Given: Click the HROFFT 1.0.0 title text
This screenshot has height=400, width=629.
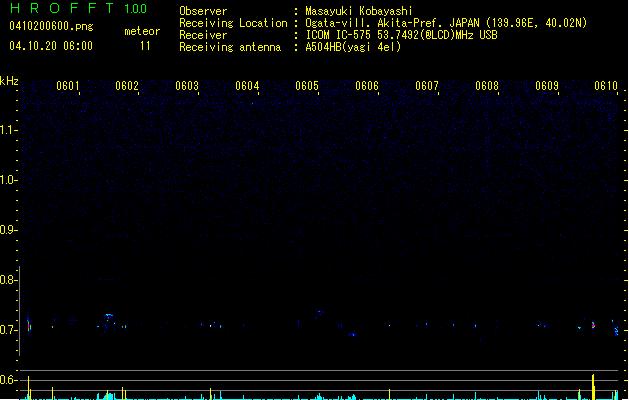Looking at the screenshot, I should 79,8.
